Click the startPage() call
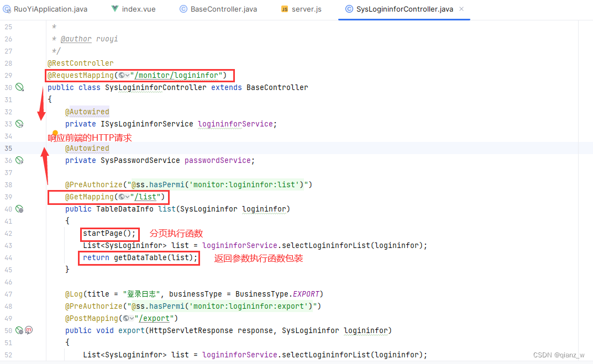Viewport: 593px width, 364px height. [x=109, y=233]
